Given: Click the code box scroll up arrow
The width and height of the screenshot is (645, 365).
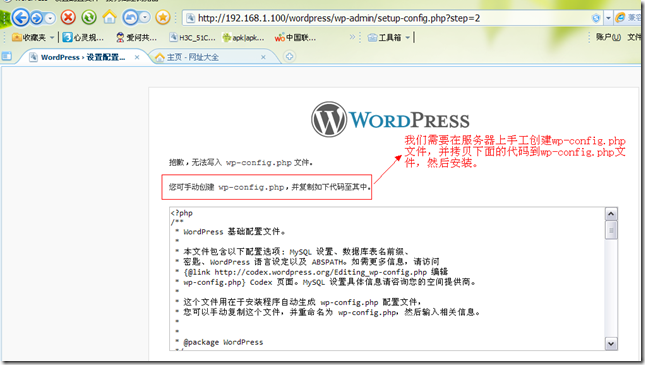Looking at the screenshot, I should coord(611,214).
